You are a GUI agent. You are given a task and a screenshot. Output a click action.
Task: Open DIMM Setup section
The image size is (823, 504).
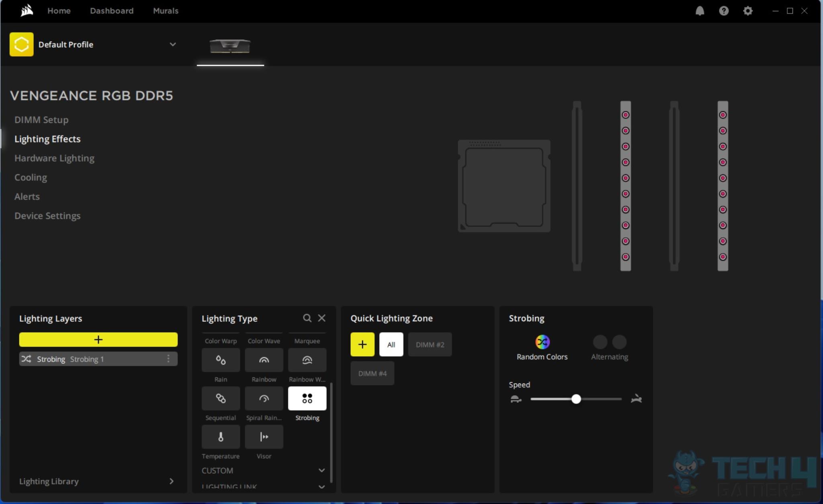point(41,120)
